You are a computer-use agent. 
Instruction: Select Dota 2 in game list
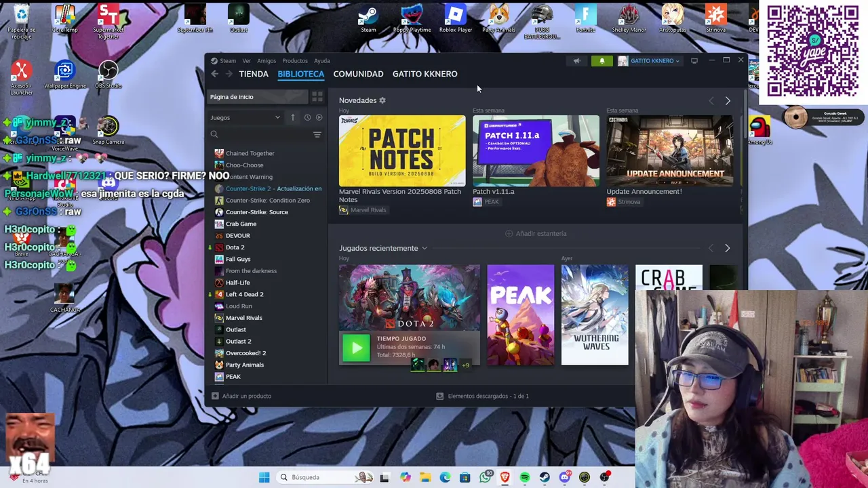point(235,247)
